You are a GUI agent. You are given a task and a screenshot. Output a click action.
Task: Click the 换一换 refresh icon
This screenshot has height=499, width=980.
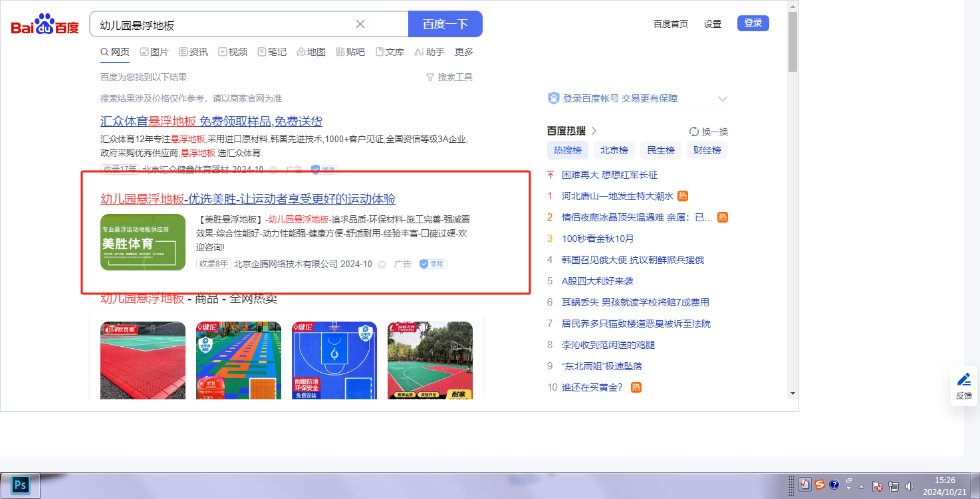(x=694, y=132)
